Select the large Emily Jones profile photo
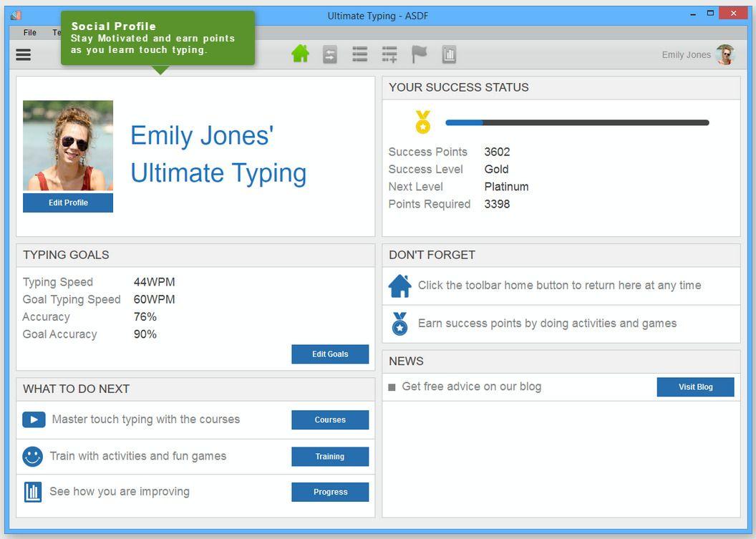The height and width of the screenshot is (539, 756). [x=68, y=145]
